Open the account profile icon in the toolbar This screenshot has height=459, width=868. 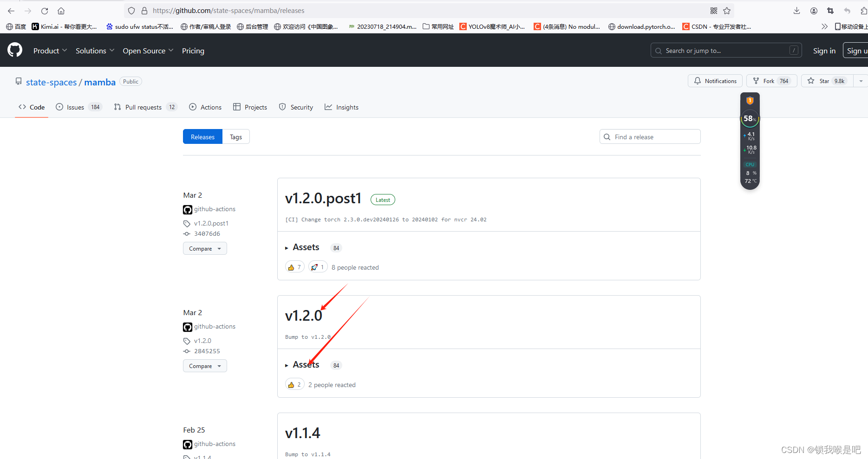[814, 11]
